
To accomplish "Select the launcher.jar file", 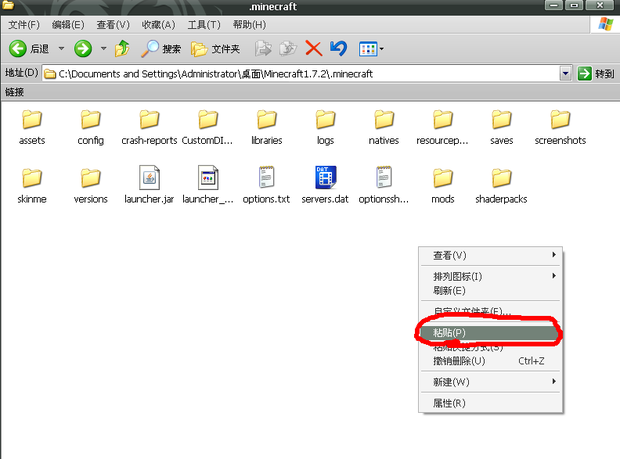I will pyautogui.click(x=149, y=185).
